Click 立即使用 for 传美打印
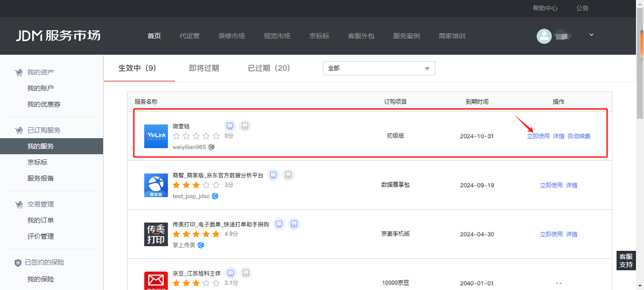Viewport: 644px width, 290px height. click(x=551, y=234)
